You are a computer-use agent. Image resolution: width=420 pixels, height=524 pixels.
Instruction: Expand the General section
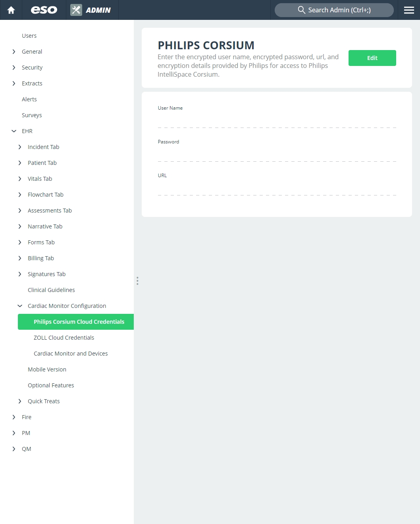[x=14, y=52]
